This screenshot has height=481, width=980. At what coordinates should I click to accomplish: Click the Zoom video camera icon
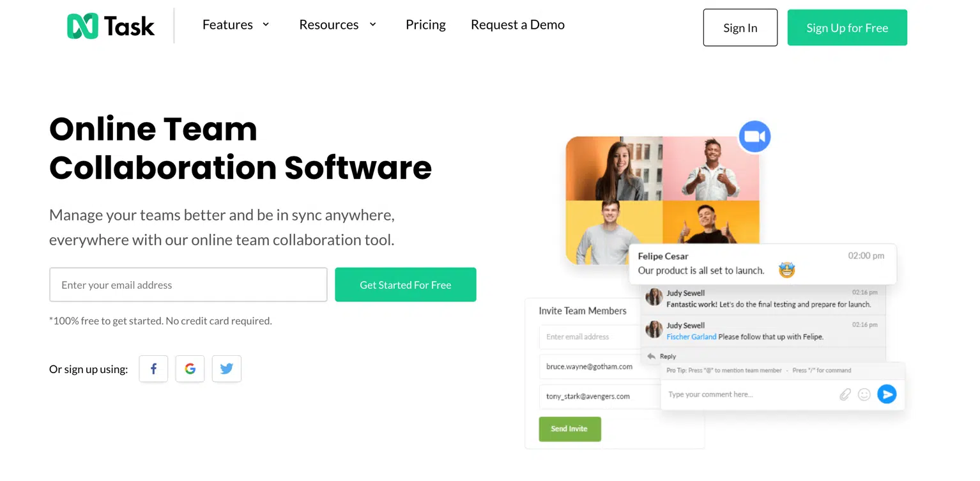coord(754,137)
